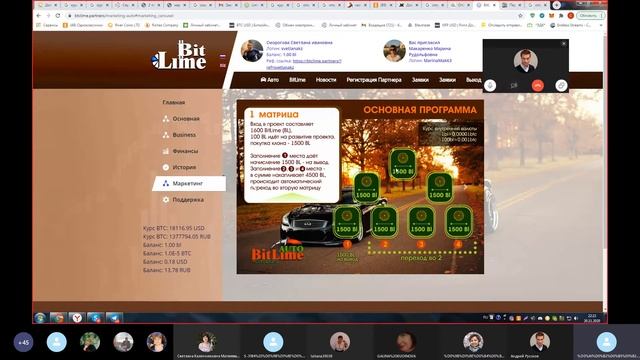Show the +45 more participants
640x360 pixels.
click(x=23, y=342)
